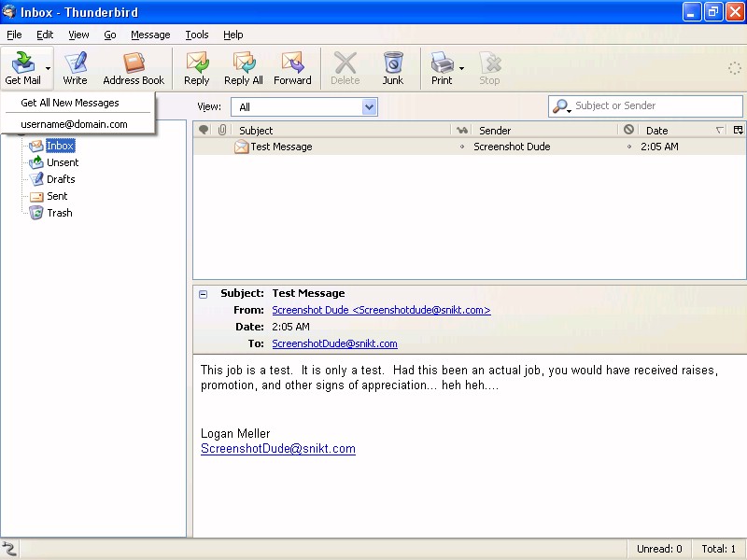Open the Unsent folder
The width and height of the screenshot is (747, 560).
(x=63, y=162)
